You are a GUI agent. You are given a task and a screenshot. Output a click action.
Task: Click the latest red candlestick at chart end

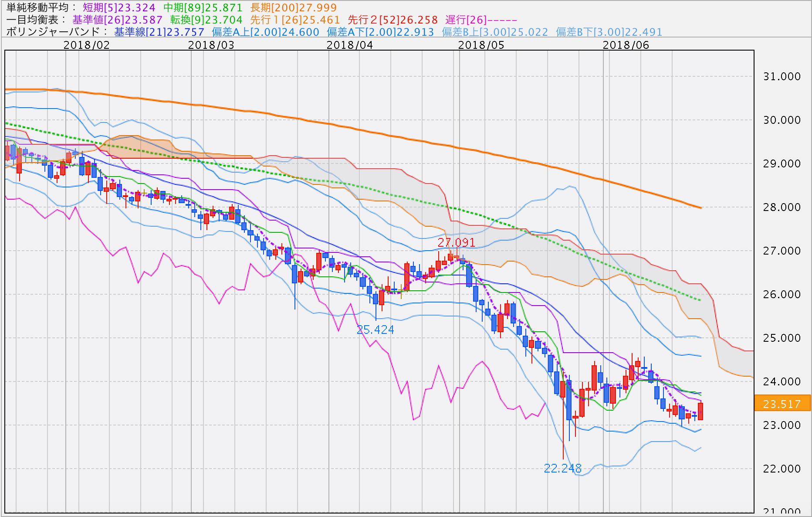pyautogui.click(x=700, y=411)
